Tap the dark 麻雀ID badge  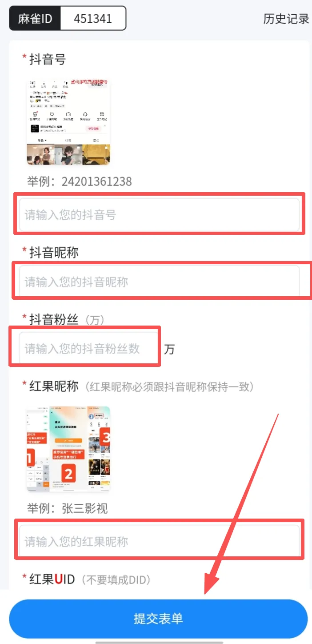(x=35, y=19)
